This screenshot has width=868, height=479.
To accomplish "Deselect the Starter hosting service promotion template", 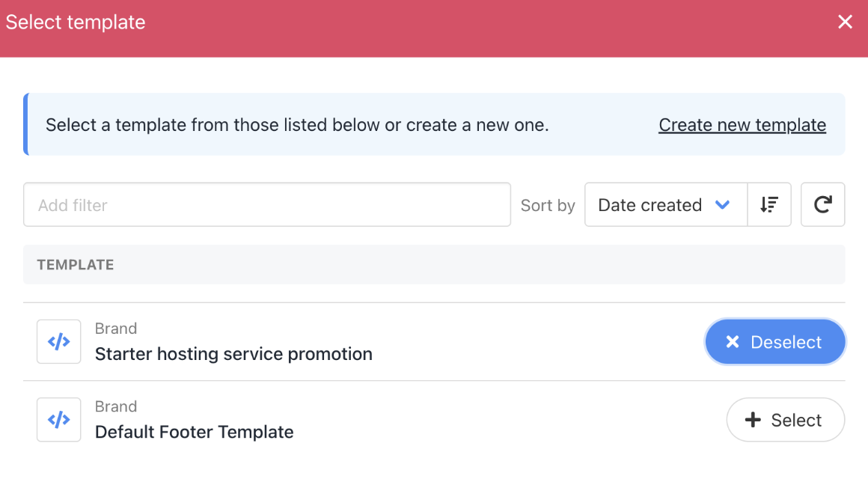I will pyautogui.click(x=774, y=342).
